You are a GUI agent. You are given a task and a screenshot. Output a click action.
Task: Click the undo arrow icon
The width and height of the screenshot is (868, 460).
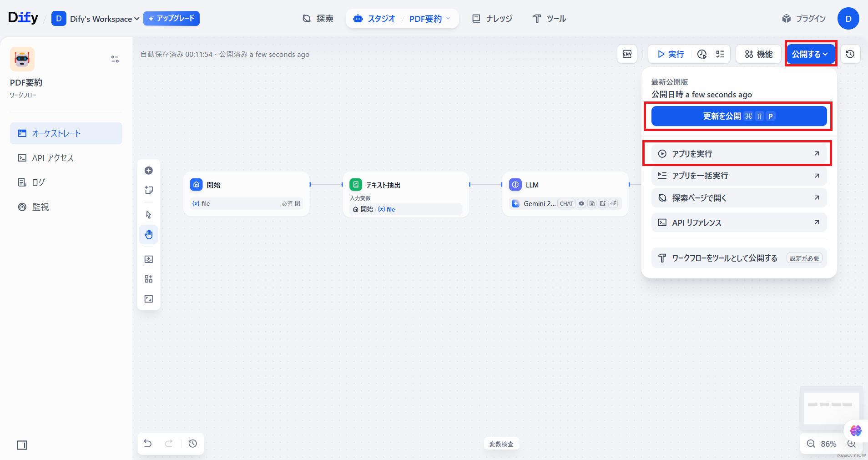pyautogui.click(x=148, y=444)
